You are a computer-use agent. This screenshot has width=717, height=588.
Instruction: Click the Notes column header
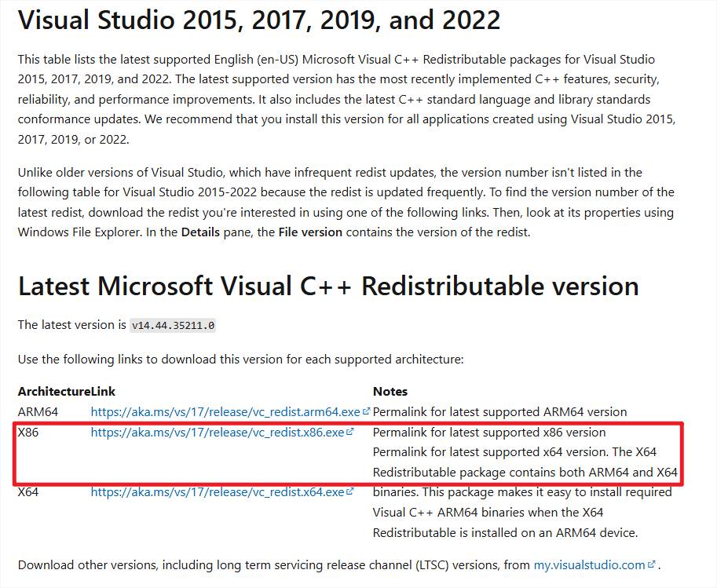click(x=390, y=392)
